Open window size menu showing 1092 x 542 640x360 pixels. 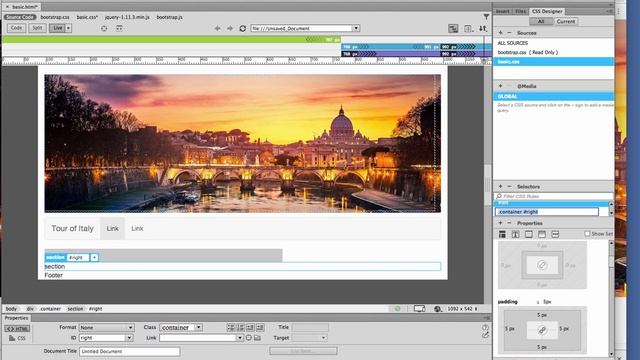(x=462, y=309)
